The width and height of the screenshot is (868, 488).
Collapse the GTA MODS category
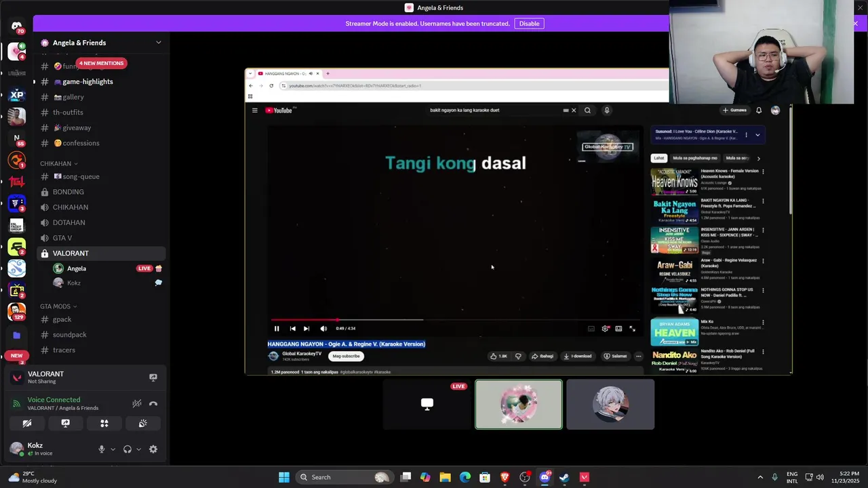point(59,306)
